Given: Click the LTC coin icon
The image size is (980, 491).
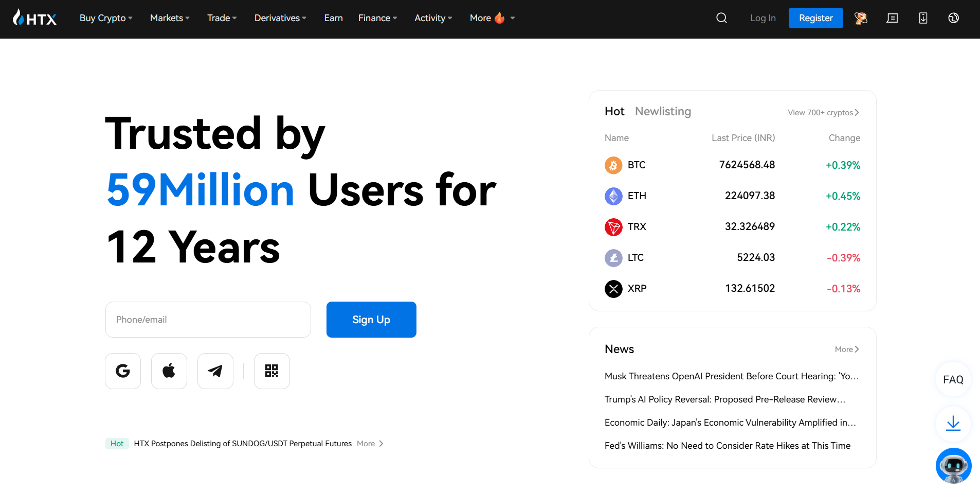Looking at the screenshot, I should 613,258.
